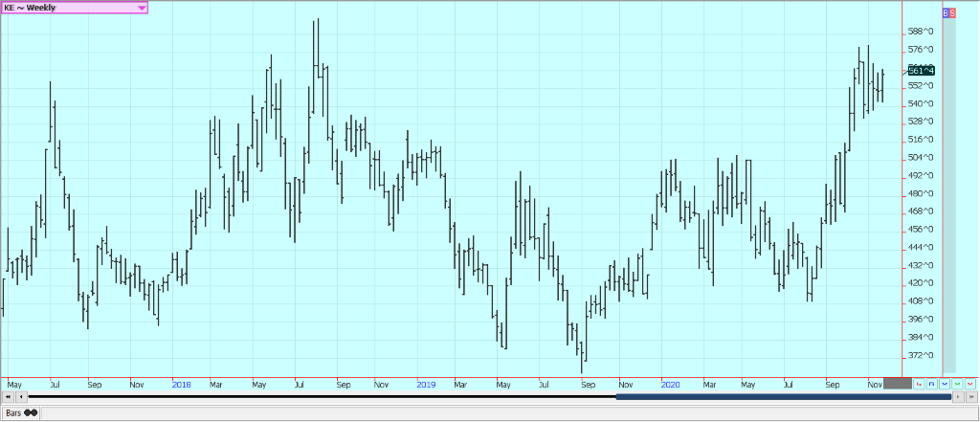Jump to chart start with double-left arrow

(x=8, y=396)
